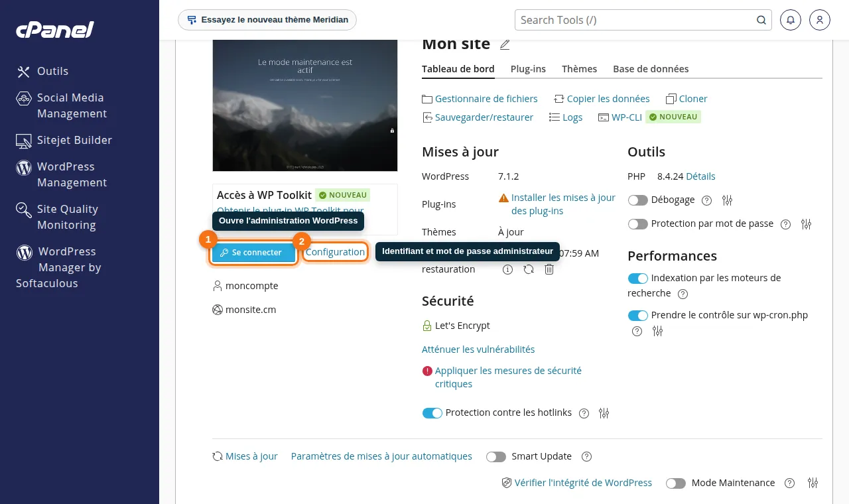Viewport: 849px width, 504px height.
Task: Show help for Smart Update
Action: (x=586, y=457)
